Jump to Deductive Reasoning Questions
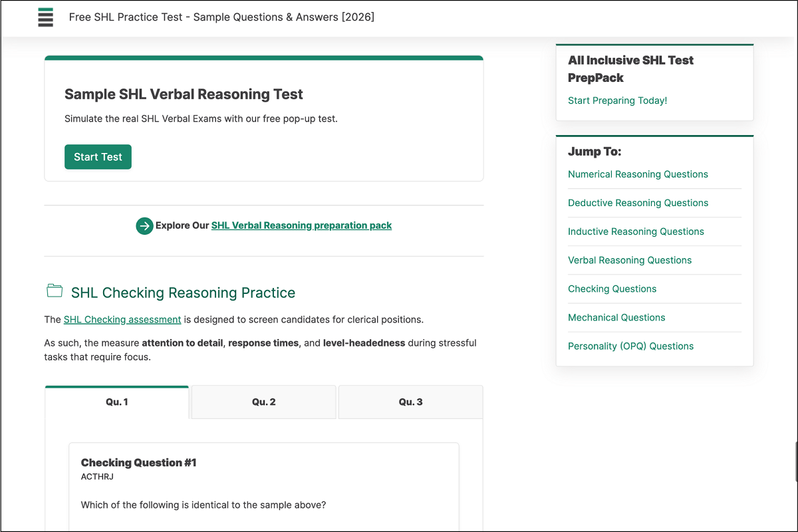The height and width of the screenshot is (532, 798). coord(638,203)
